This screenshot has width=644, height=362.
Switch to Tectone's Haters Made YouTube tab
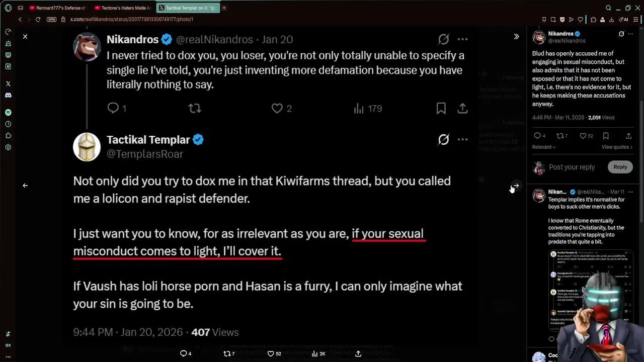123,8
